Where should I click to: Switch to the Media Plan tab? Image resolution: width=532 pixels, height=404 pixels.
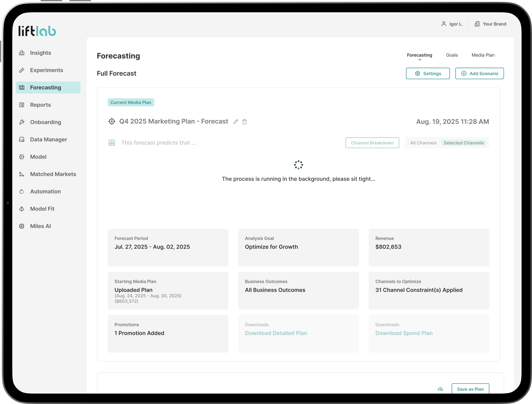tap(483, 55)
